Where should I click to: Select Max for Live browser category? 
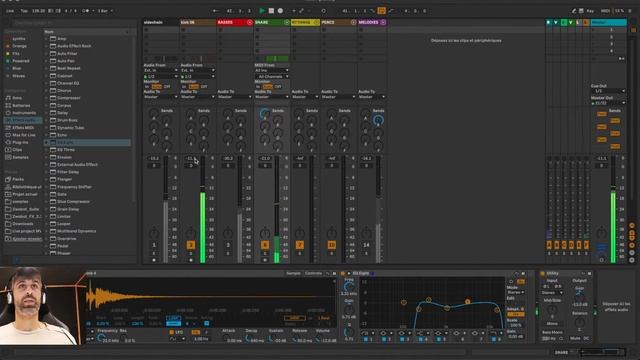[24, 135]
